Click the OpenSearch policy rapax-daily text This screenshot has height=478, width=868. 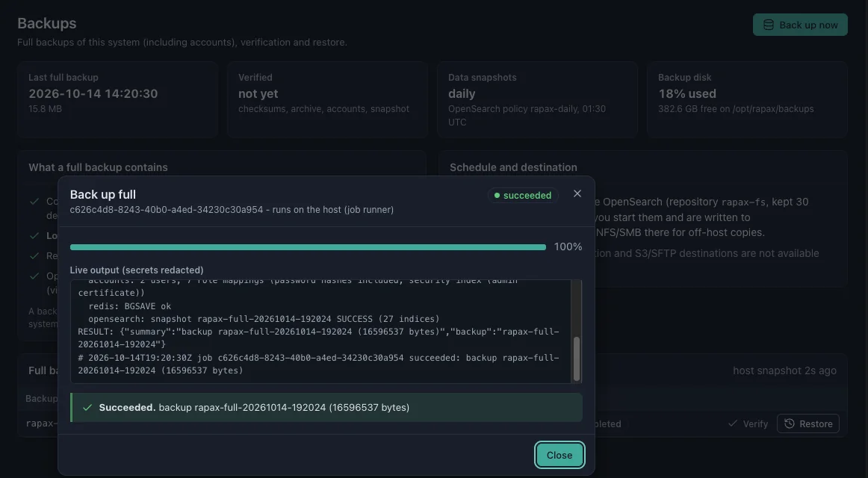pyautogui.click(x=527, y=115)
